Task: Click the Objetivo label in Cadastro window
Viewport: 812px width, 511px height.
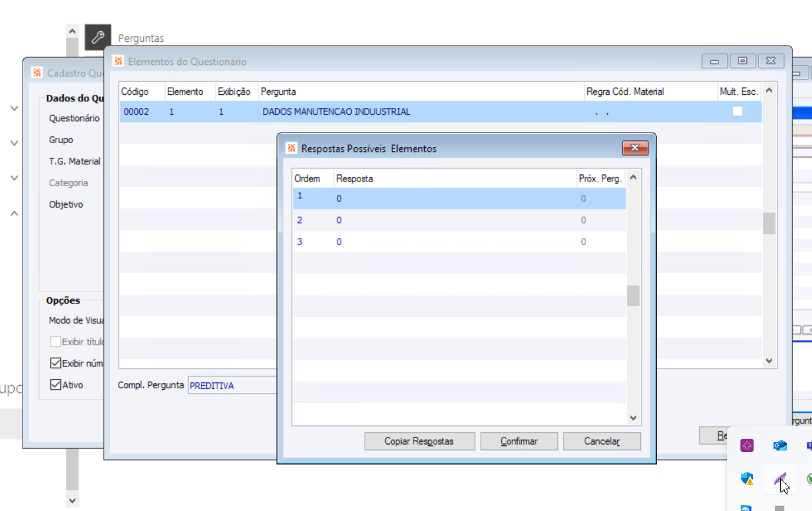Action: point(66,204)
